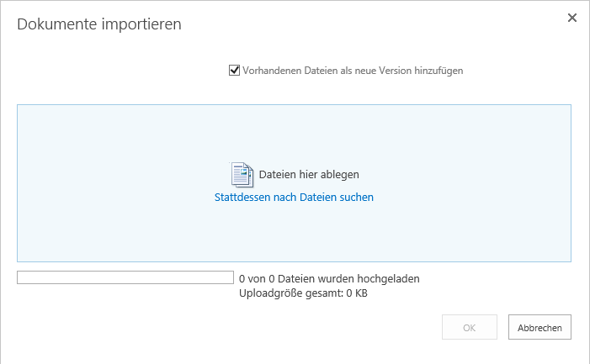Click the document icon in the drop zone
Image resolution: width=590 pixels, height=364 pixels.
[242, 174]
